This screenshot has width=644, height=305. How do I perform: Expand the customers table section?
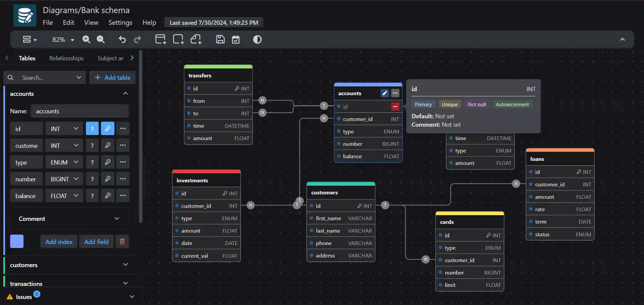click(125, 265)
